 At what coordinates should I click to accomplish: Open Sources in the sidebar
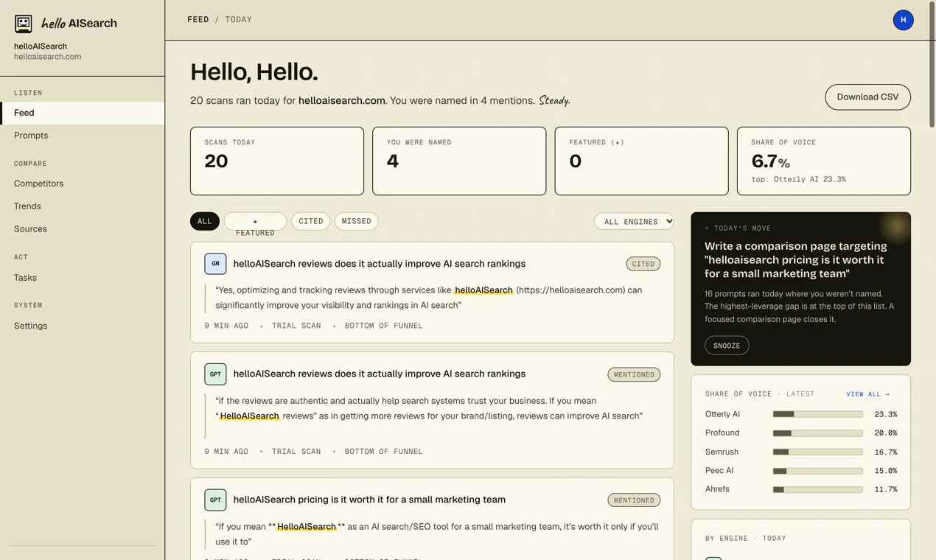(x=82, y=229)
